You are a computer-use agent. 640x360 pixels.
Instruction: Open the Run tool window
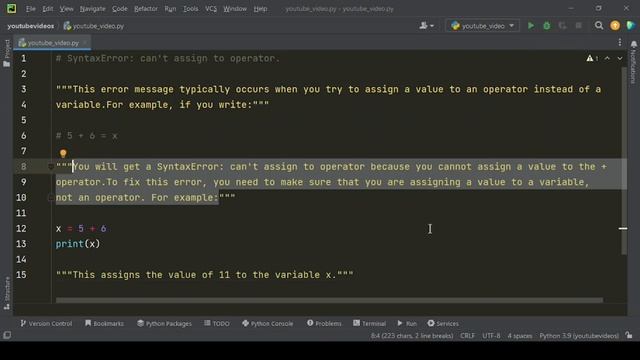(x=407, y=323)
